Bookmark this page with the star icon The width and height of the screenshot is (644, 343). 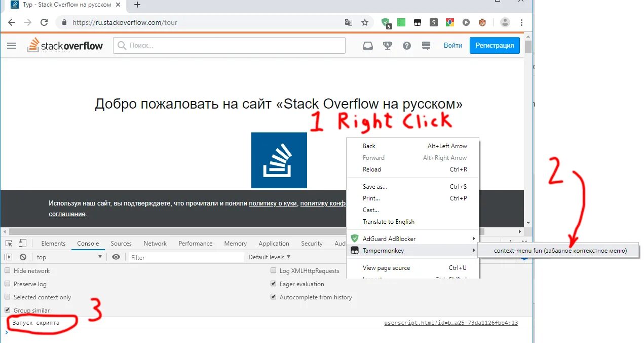tap(365, 22)
